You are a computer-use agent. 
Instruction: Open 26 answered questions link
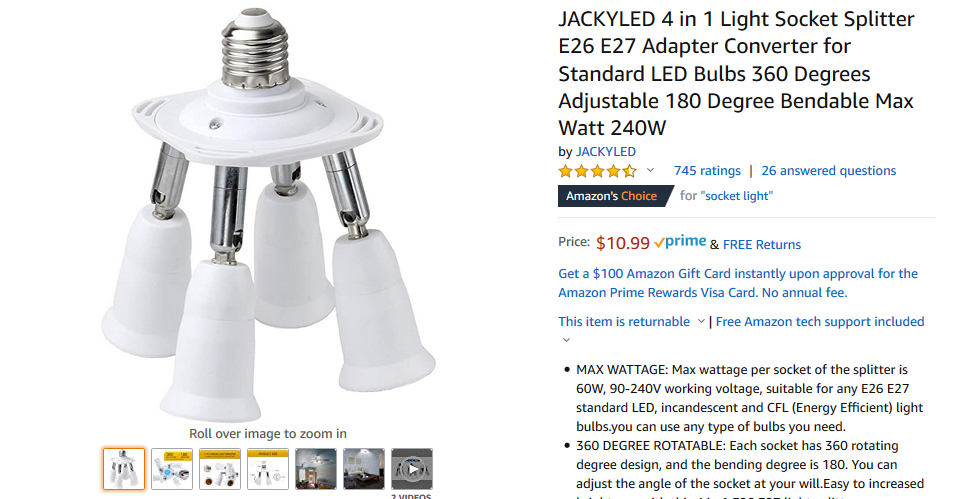(829, 170)
